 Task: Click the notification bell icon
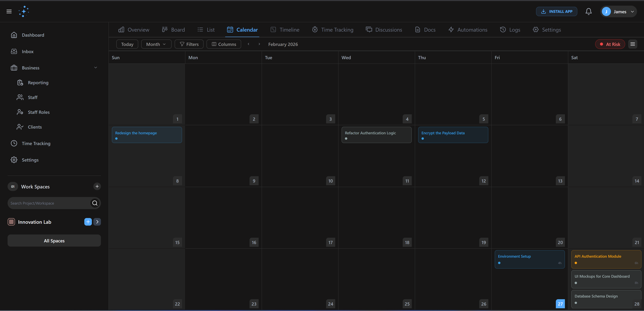coord(588,12)
